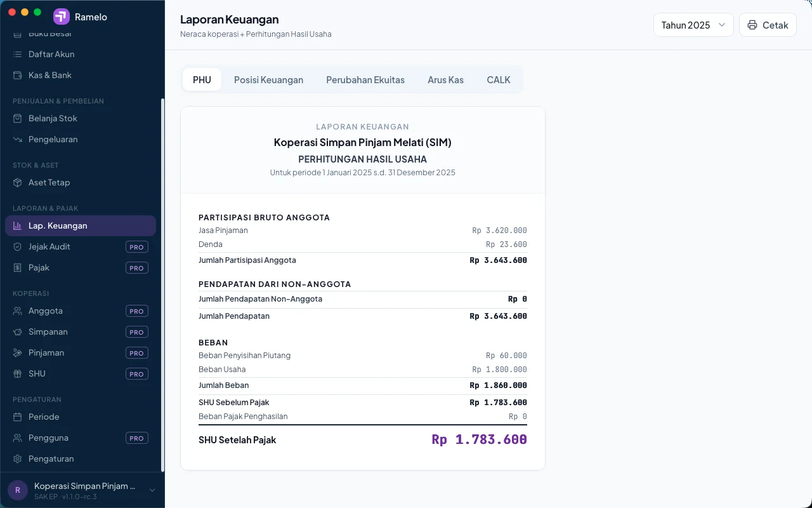Screen dimensions: 812x508
Task: Click the Anggota people icon
Action: coord(17,311)
